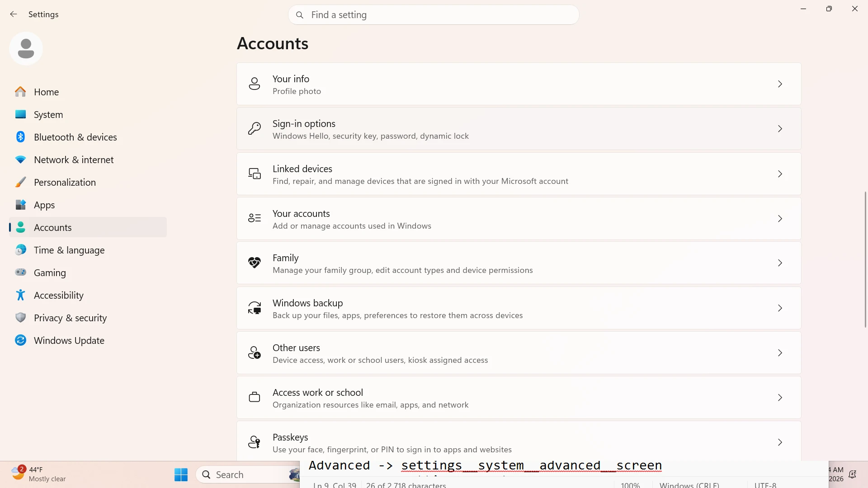This screenshot has width=868, height=488.
Task: Open Access work or school chevron
Action: 780,398
